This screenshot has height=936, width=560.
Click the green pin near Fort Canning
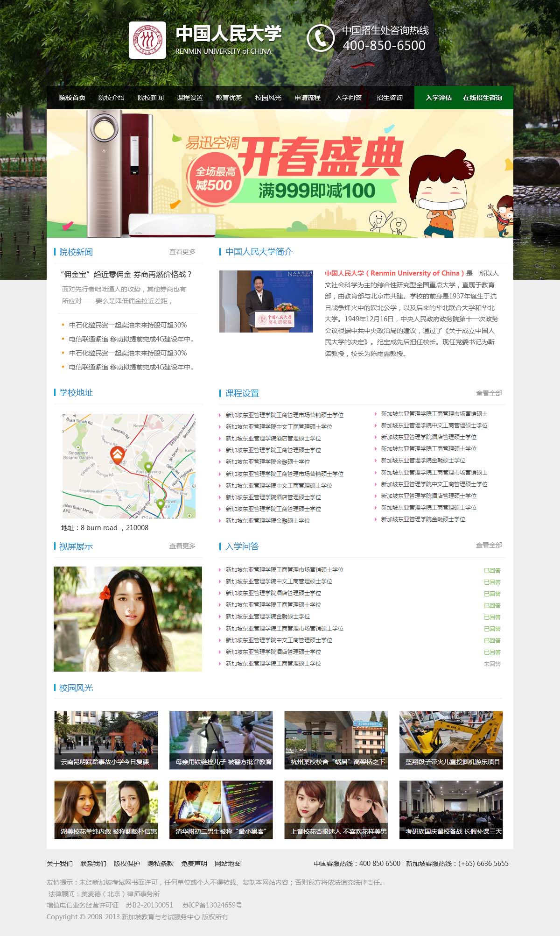coord(148,467)
